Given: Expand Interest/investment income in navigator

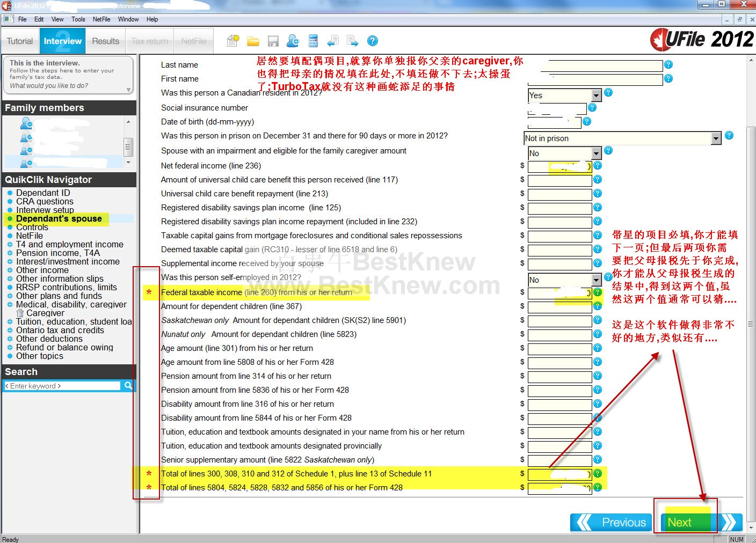Looking at the screenshot, I should click(x=10, y=262).
